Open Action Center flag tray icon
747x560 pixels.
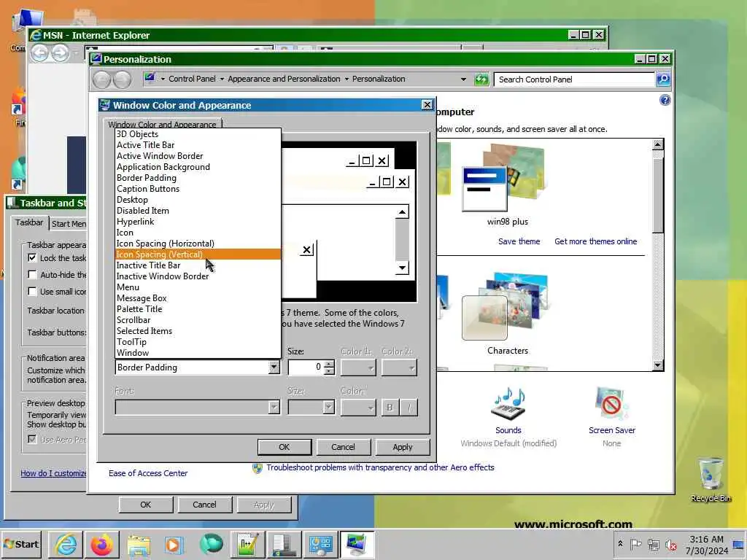(x=635, y=544)
